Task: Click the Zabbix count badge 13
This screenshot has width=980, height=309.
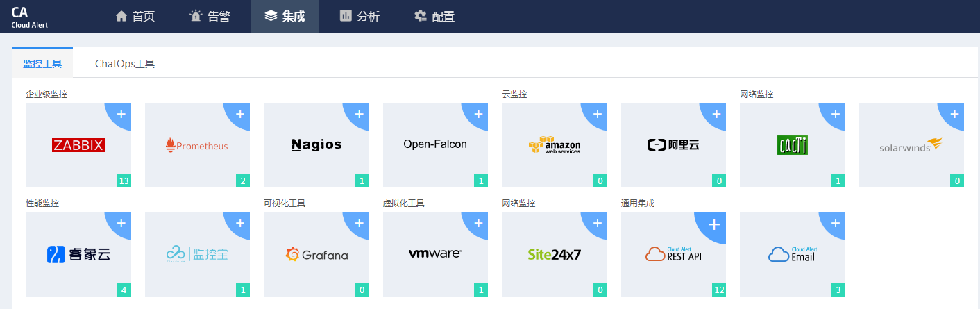Action: click(x=124, y=181)
